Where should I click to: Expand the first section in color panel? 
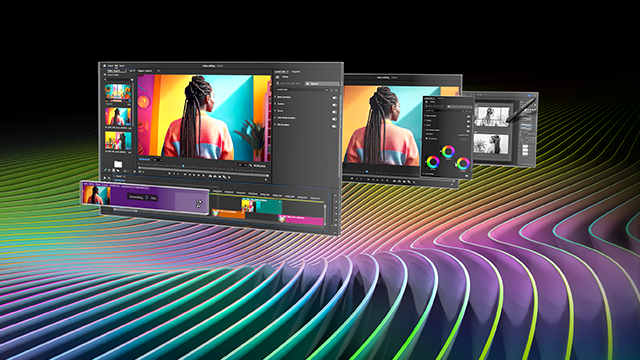pyautogui.click(x=276, y=97)
